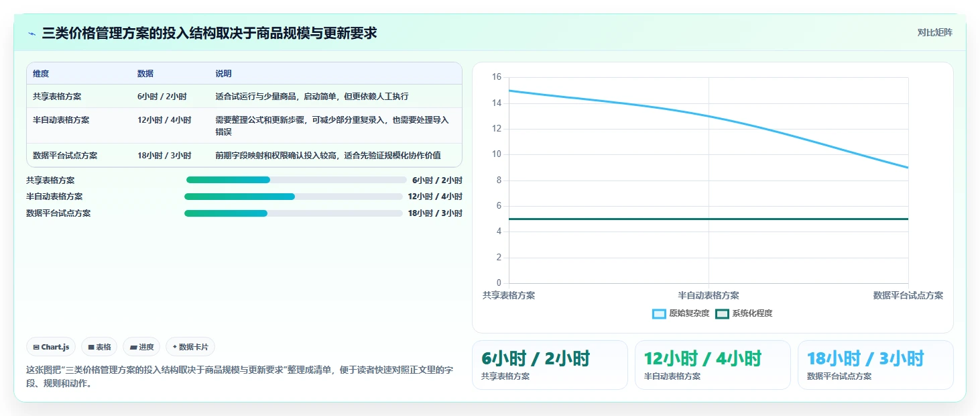Viewport: 980px width, 416px height.
Task: Click the 表格 tag chip
Action: point(99,347)
